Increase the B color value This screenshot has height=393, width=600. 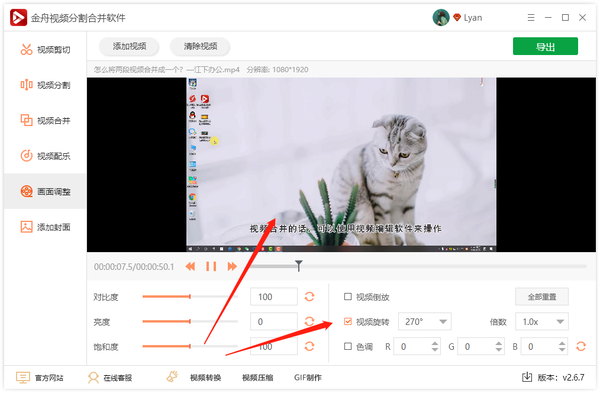click(x=562, y=343)
